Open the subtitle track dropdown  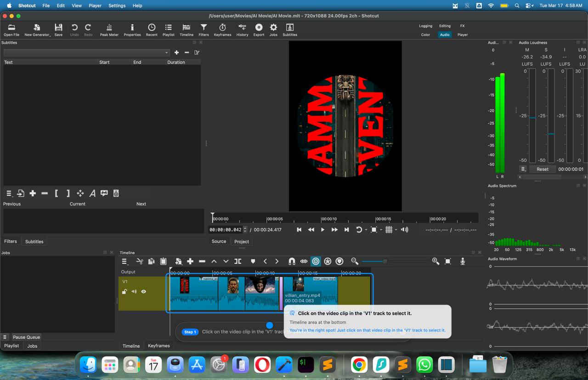tap(86, 53)
